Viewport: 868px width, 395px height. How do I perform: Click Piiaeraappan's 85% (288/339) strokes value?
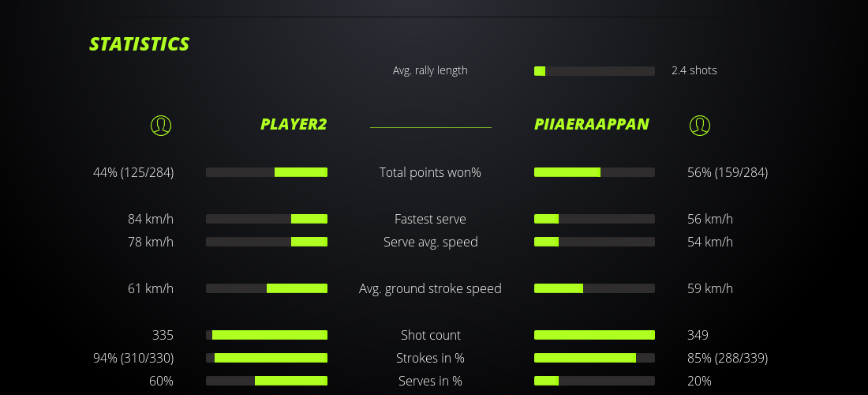(x=728, y=358)
